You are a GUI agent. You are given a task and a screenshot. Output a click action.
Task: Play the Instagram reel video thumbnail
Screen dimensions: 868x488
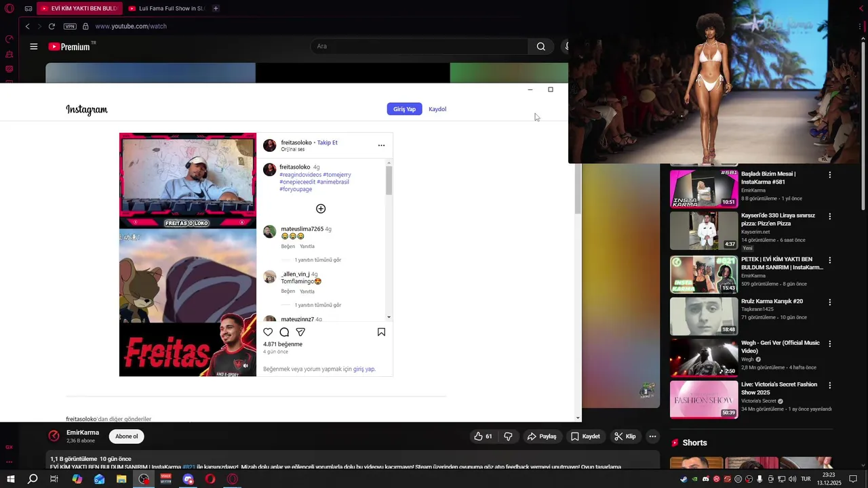[x=188, y=255]
